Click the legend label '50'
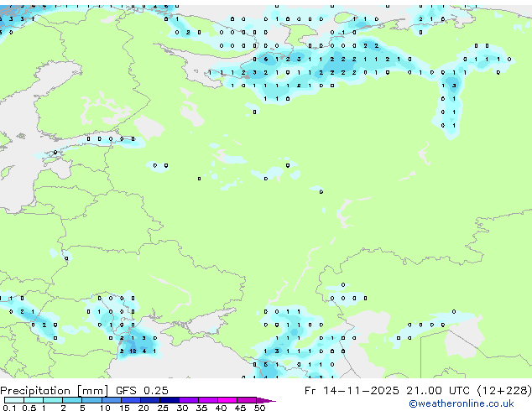This screenshot has width=532, height=411. (259, 408)
